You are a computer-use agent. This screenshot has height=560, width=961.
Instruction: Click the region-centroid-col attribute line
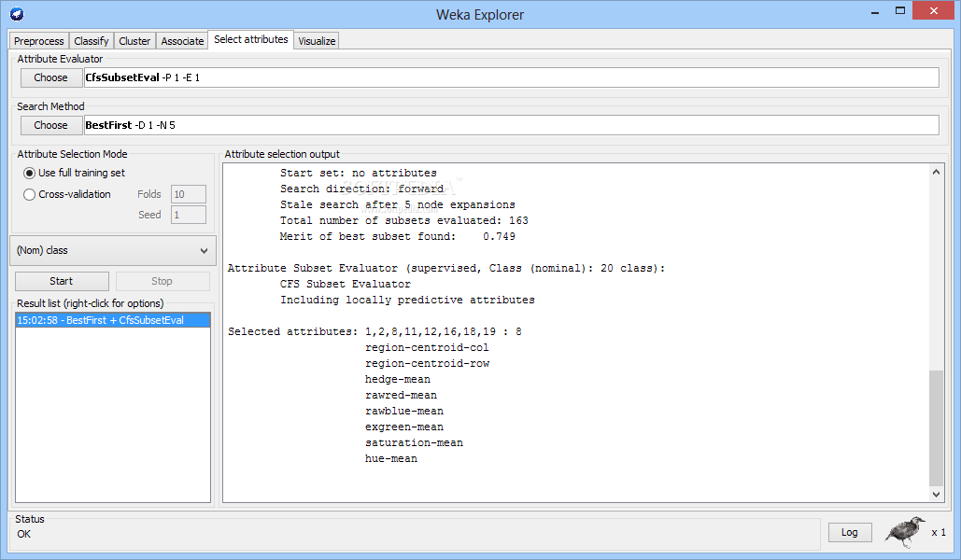point(427,348)
